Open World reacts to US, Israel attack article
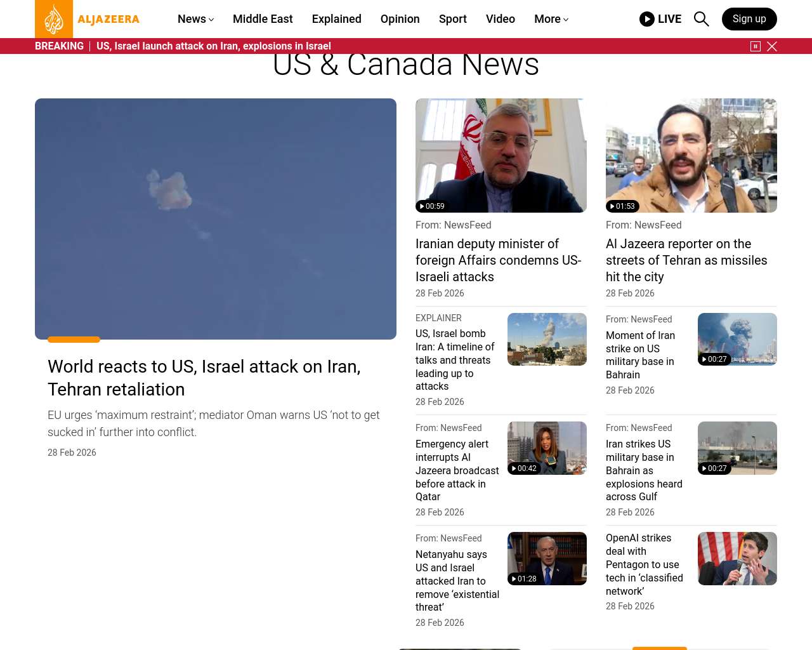The width and height of the screenshot is (812, 650). 204,378
